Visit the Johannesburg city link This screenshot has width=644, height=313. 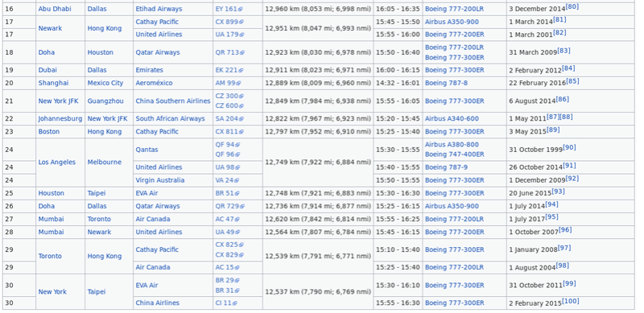[x=60, y=119]
